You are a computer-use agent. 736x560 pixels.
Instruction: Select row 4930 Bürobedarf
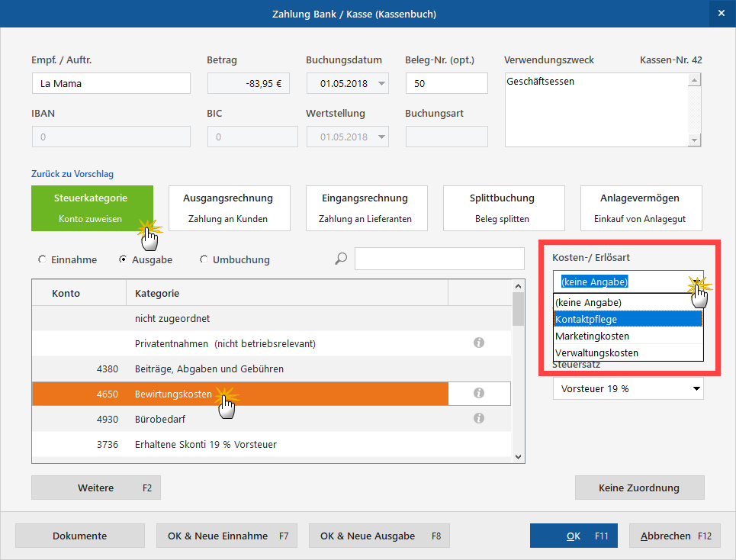[x=272, y=419]
